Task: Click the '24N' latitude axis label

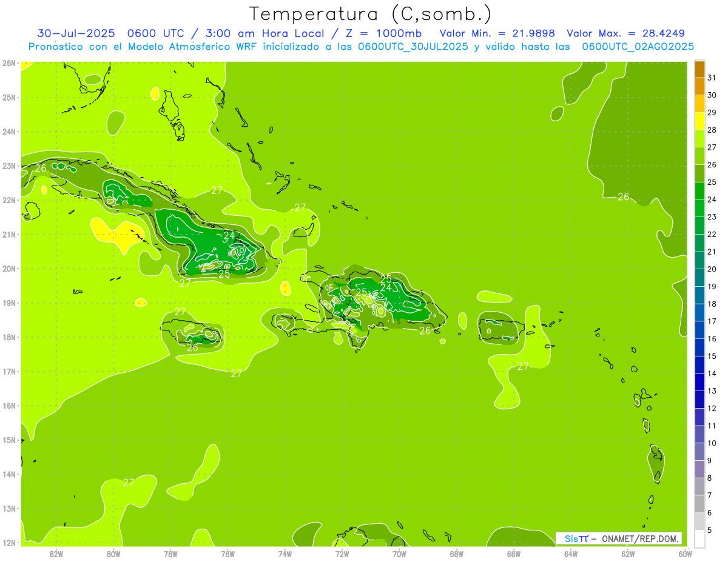Action: 8,132
